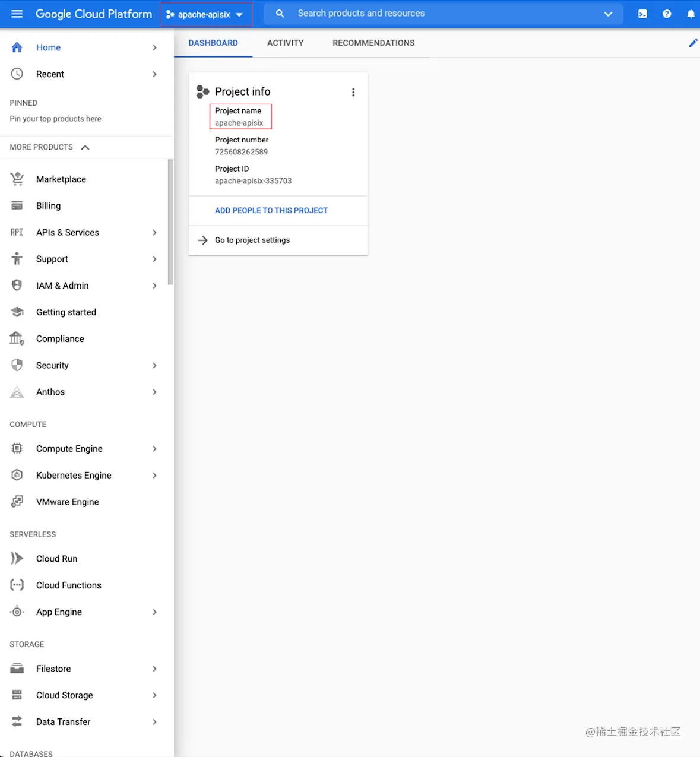Image resolution: width=700 pixels, height=757 pixels.
Task: Expand the Filestore submenu chevron
Action: pyautogui.click(x=154, y=669)
